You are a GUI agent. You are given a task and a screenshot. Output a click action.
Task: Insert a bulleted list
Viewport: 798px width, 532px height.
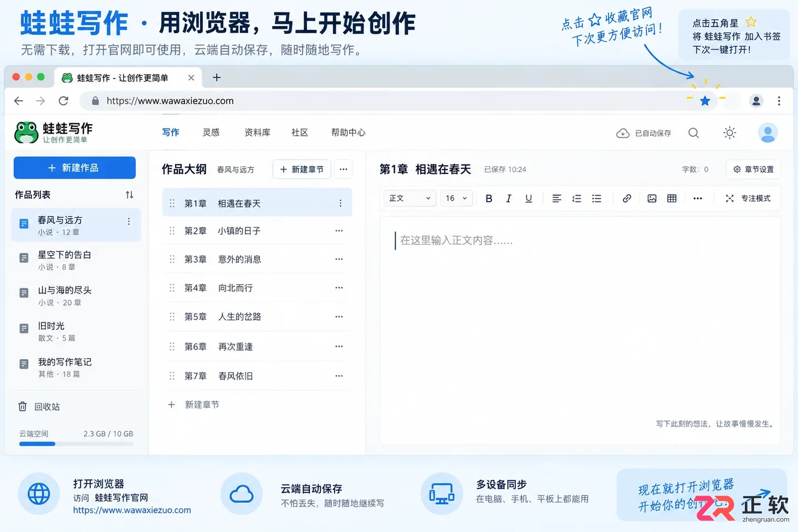click(x=596, y=198)
